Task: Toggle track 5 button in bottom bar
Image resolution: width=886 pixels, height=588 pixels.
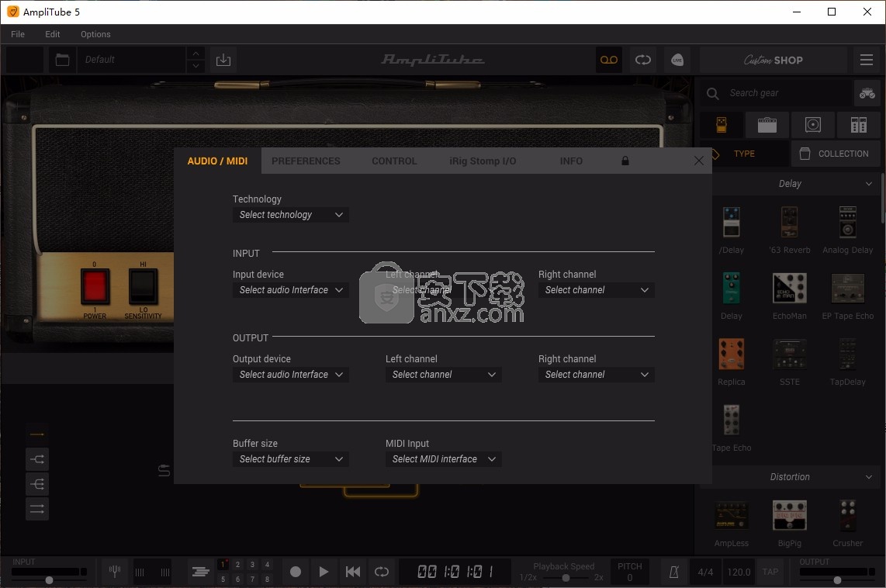Action: click(x=223, y=579)
